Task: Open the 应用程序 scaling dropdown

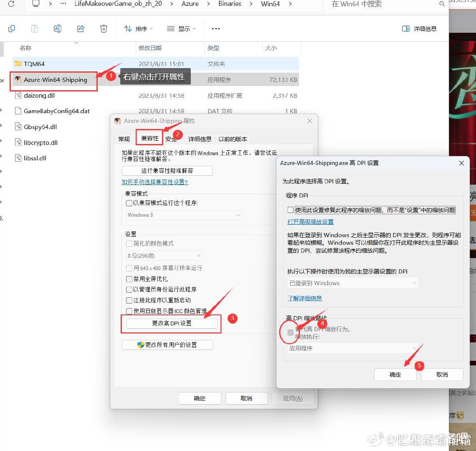Action: (353, 348)
